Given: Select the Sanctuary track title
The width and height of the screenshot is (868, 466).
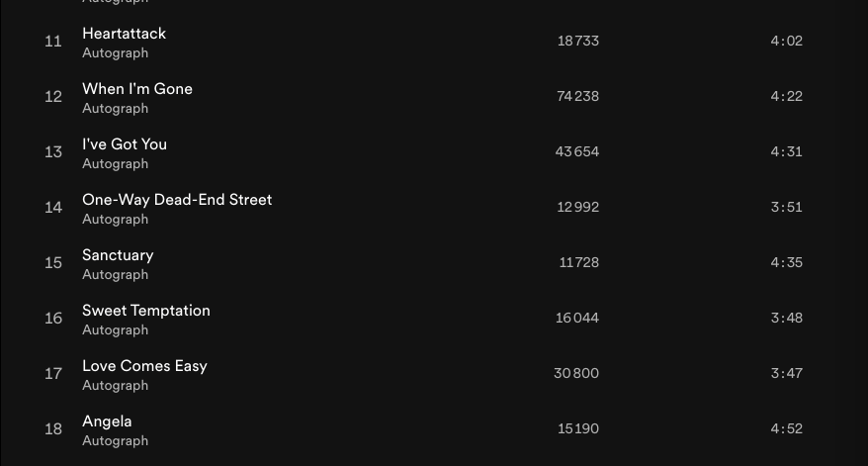Looking at the screenshot, I should 118,255.
